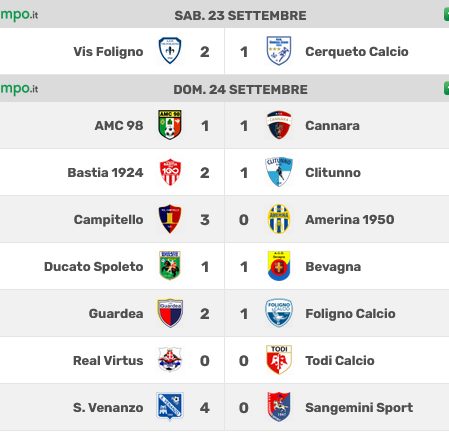The width and height of the screenshot is (449, 441).
Task: Click the Guardea shield logo
Action: coord(170,313)
